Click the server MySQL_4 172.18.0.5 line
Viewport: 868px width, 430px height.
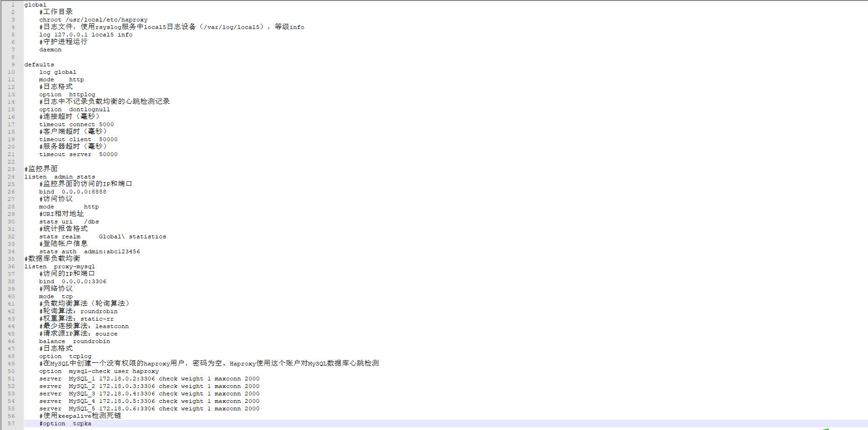coord(149,401)
